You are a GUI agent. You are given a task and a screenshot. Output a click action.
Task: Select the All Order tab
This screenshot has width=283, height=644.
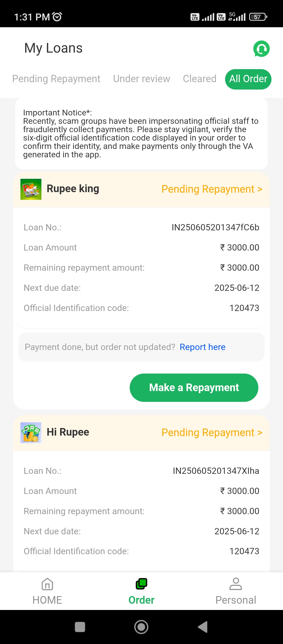point(248,79)
